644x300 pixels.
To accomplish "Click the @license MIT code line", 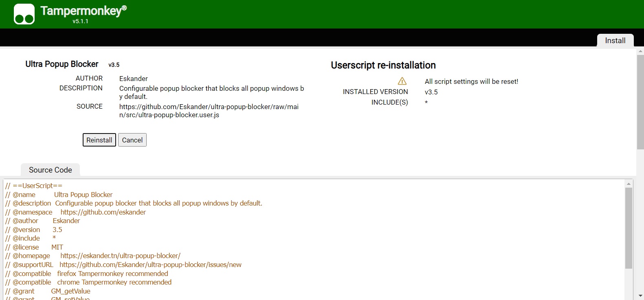I will [x=34, y=247].
